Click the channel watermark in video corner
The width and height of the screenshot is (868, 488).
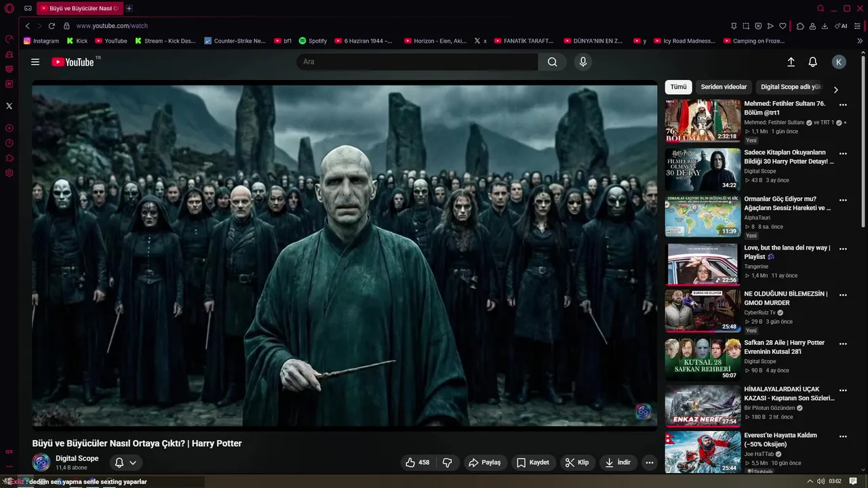(643, 411)
